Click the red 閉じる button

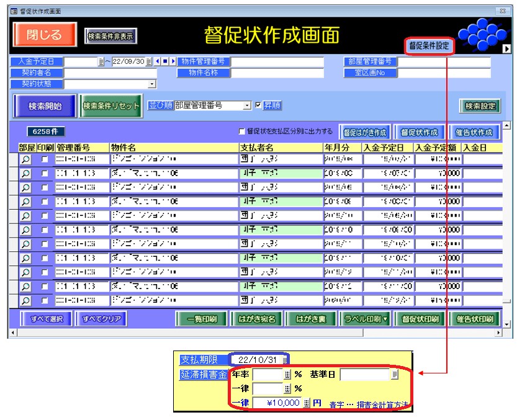click(45, 35)
